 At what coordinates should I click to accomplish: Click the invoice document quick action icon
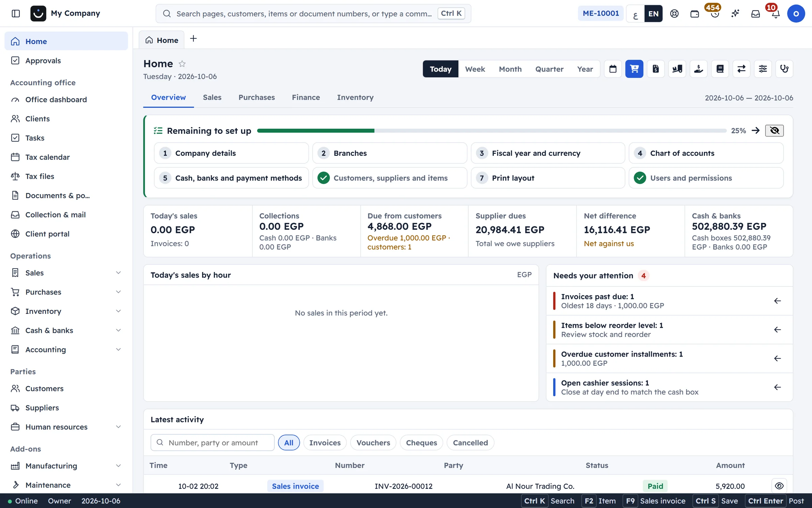click(x=656, y=69)
